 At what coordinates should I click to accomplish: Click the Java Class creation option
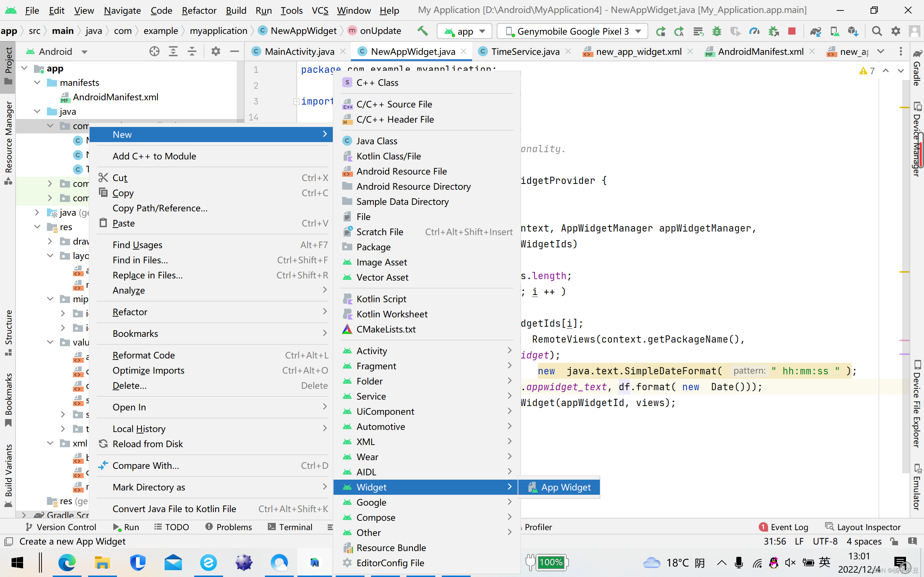[x=376, y=140]
